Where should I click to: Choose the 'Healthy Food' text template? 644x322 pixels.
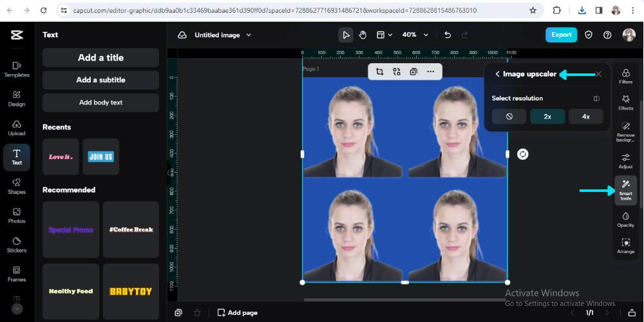click(x=71, y=292)
